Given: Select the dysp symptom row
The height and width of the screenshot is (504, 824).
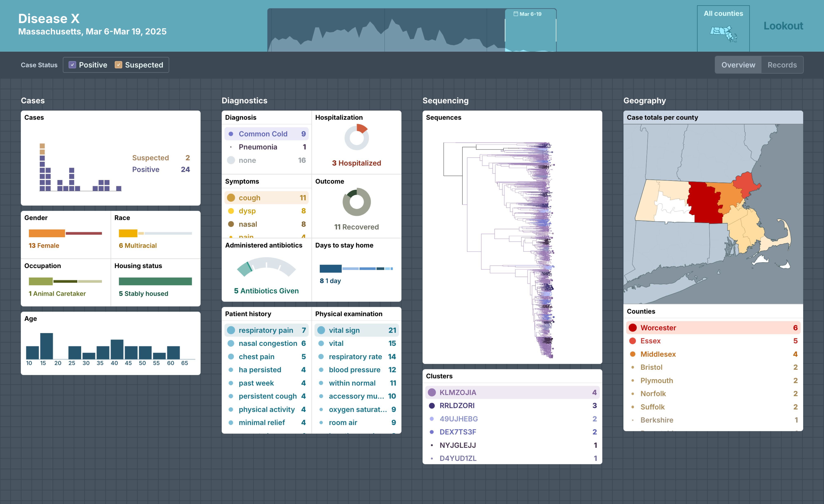Looking at the screenshot, I should pos(267,211).
